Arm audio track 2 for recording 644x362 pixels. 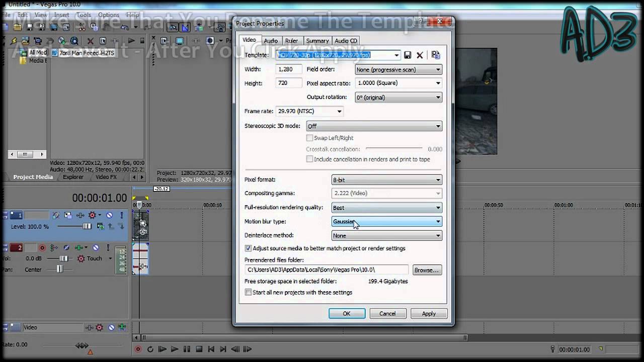[x=42, y=248]
